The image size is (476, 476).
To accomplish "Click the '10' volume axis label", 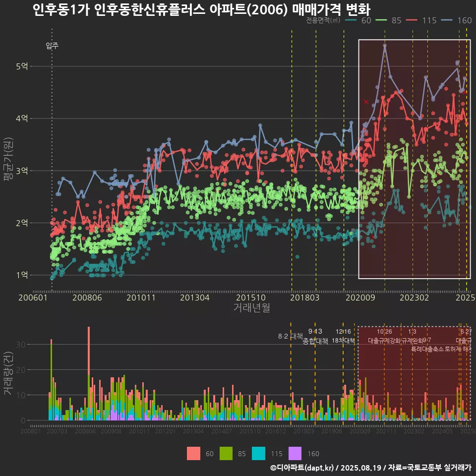I will click(21, 395).
